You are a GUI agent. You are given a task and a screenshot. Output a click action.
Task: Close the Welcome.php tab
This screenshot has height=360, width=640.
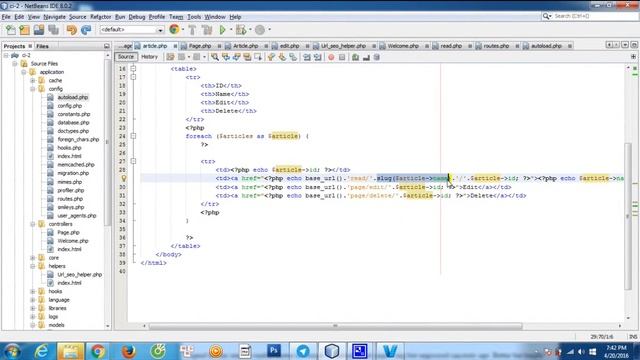[427, 46]
